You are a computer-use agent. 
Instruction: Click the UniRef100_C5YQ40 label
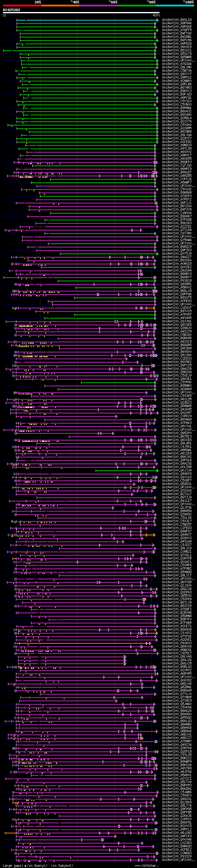pos(177,125)
